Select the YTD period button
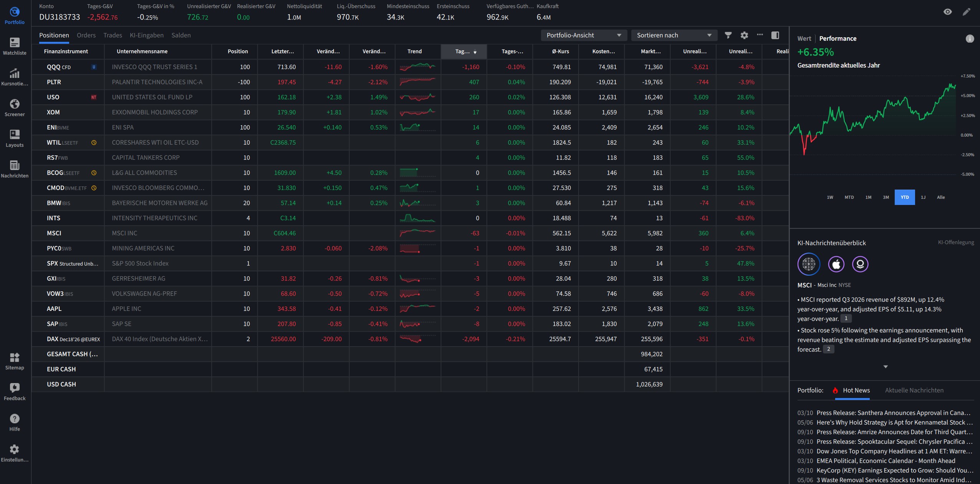The image size is (980, 484). tap(905, 197)
